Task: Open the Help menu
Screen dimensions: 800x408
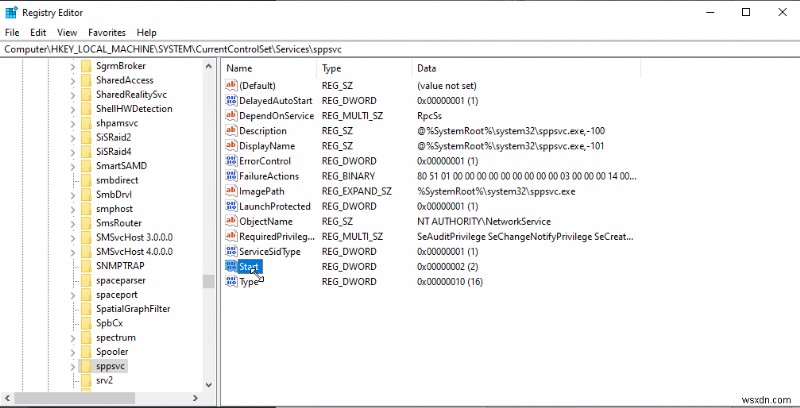Action: tap(146, 32)
